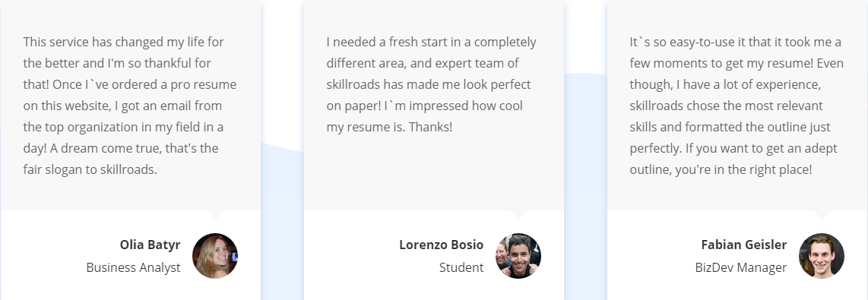Click the Business Analyst job title

coord(134,267)
